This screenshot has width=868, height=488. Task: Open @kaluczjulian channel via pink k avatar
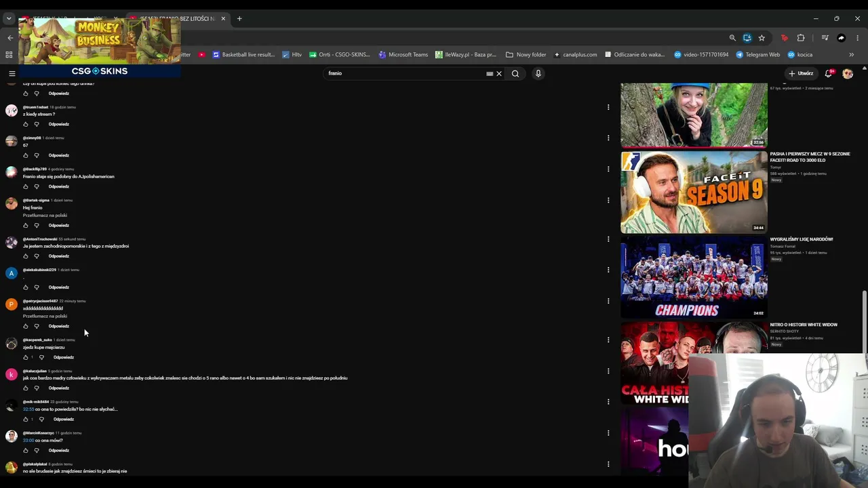12,374
